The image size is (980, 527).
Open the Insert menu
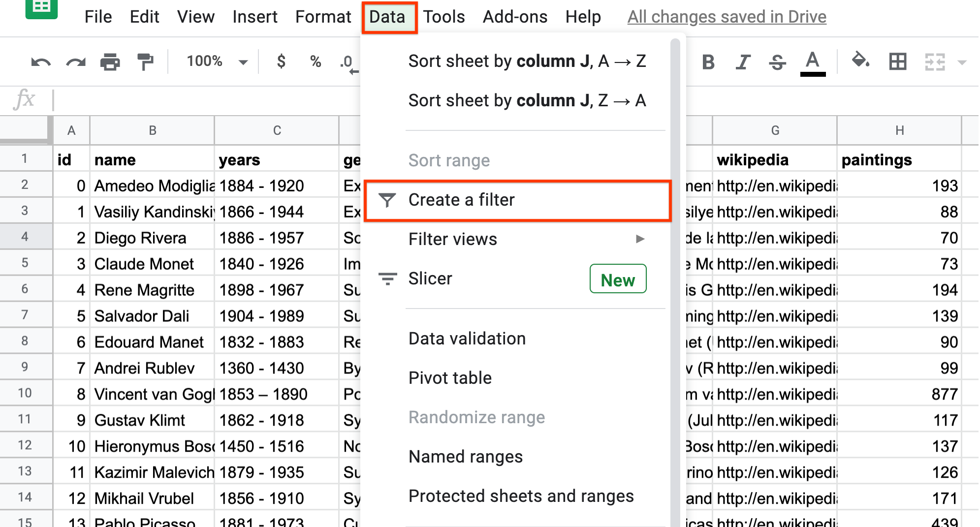(255, 17)
